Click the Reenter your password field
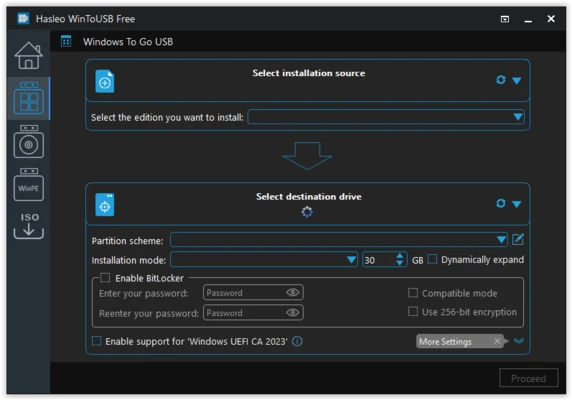 253,312
